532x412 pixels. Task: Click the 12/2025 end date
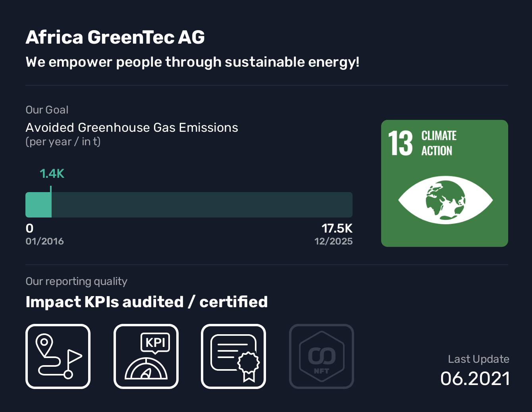pyautogui.click(x=333, y=241)
